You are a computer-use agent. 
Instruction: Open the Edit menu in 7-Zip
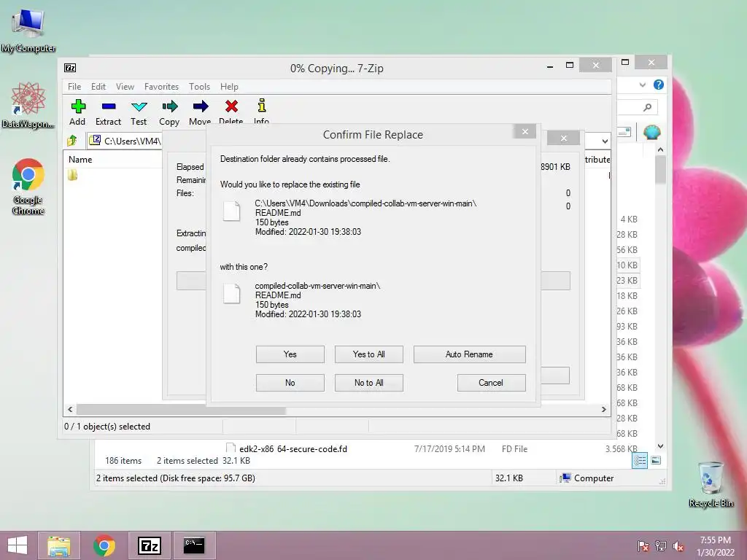click(x=98, y=87)
